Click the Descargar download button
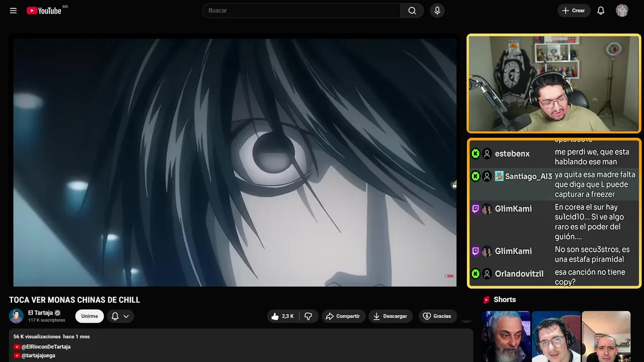 pyautogui.click(x=390, y=316)
